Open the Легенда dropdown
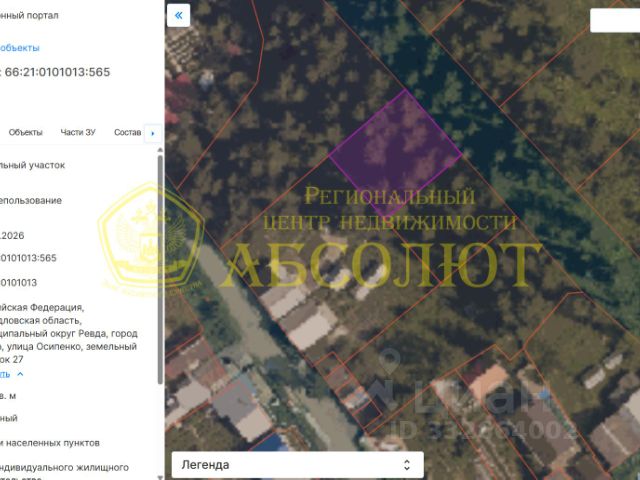 pyautogui.click(x=297, y=464)
